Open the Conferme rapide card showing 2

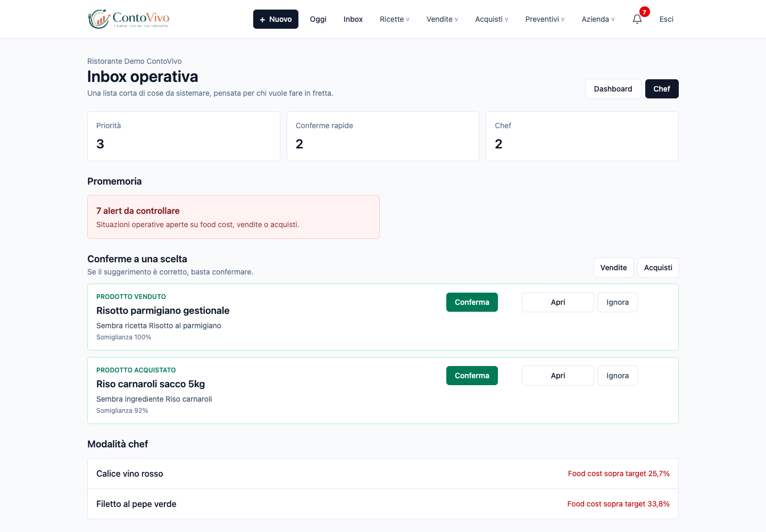(x=383, y=136)
